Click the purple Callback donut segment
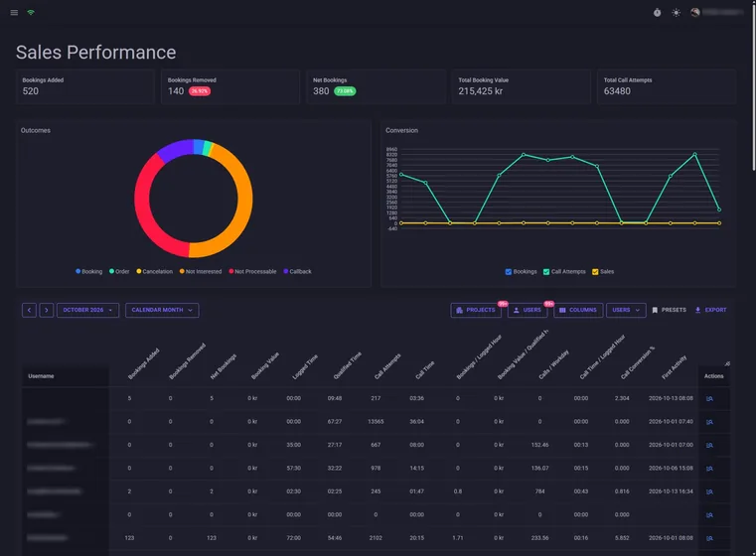 coord(174,150)
